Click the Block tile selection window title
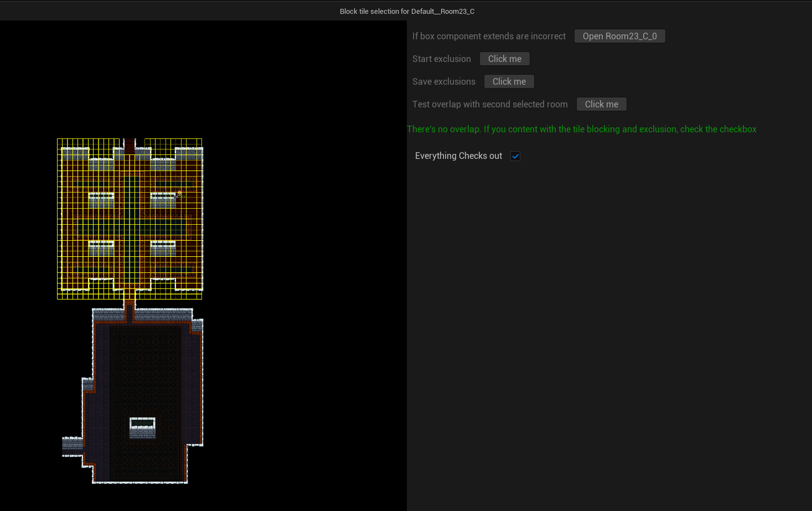This screenshot has height=511, width=812. 407,11
